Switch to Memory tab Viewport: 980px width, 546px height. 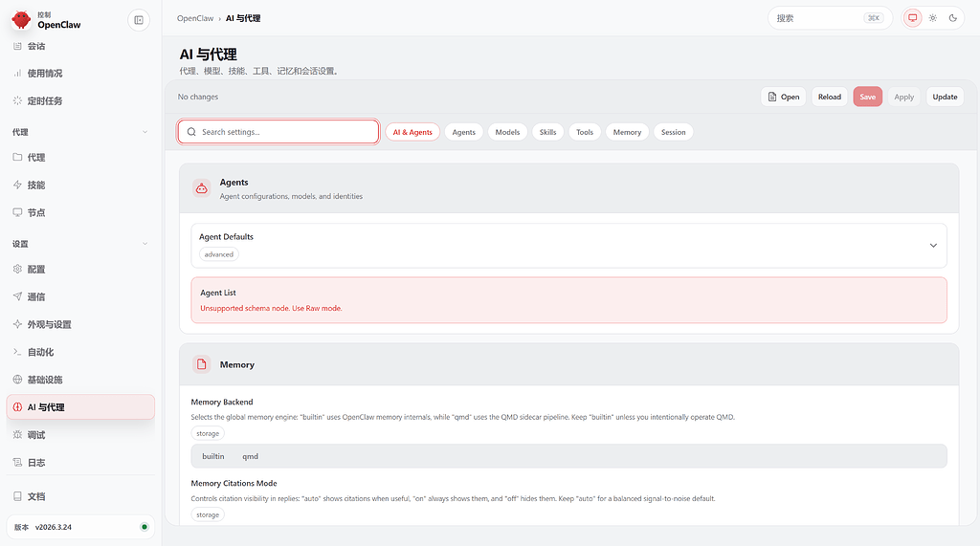coord(627,132)
